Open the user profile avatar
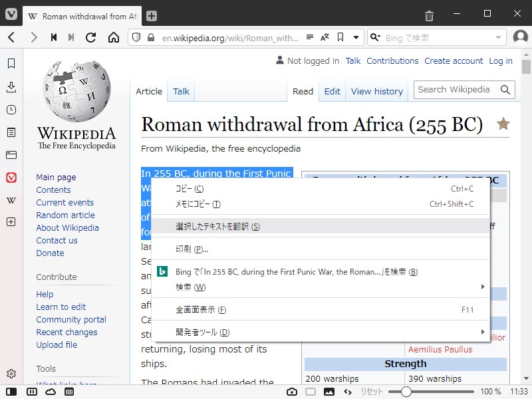Viewport: 532px width, 399px height. pos(521,37)
